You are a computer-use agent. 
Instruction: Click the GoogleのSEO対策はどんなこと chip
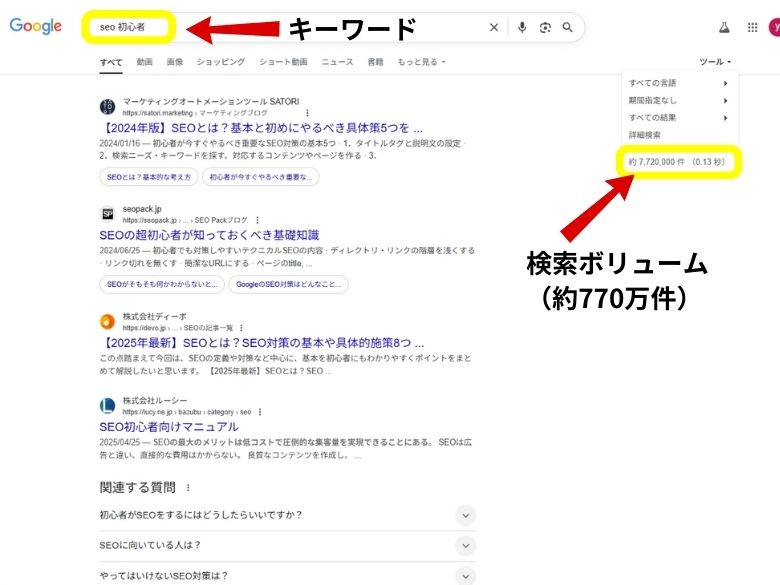[289, 285]
